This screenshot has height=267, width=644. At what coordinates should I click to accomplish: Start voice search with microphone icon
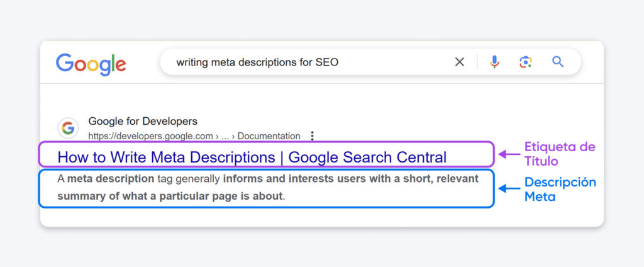(494, 62)
